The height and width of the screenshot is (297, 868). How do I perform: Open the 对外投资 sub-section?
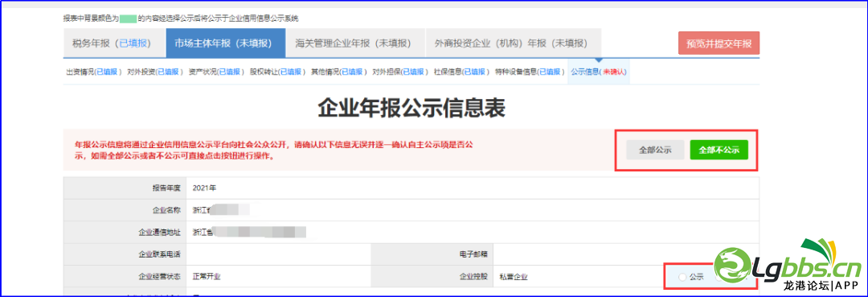coord(155,72)
